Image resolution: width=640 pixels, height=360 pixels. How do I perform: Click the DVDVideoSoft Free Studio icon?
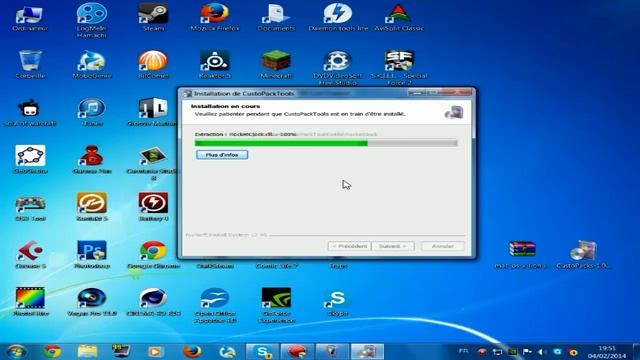tap(338, 68)
